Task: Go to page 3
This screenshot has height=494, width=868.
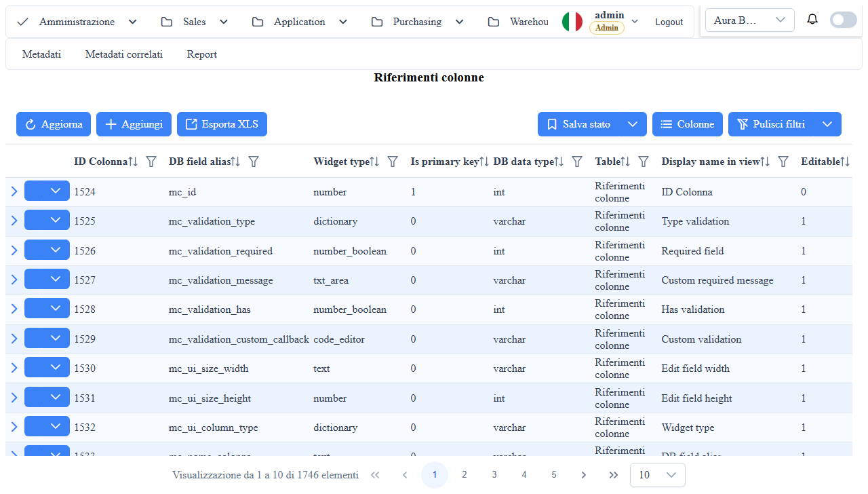Action: click(x=494, y=475)
